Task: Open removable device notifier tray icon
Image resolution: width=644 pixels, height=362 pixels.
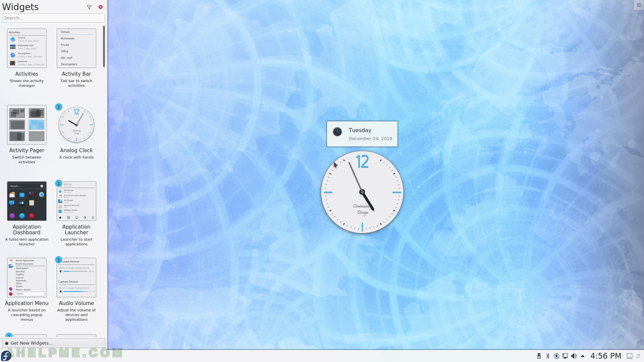Action: click(539, 356)
